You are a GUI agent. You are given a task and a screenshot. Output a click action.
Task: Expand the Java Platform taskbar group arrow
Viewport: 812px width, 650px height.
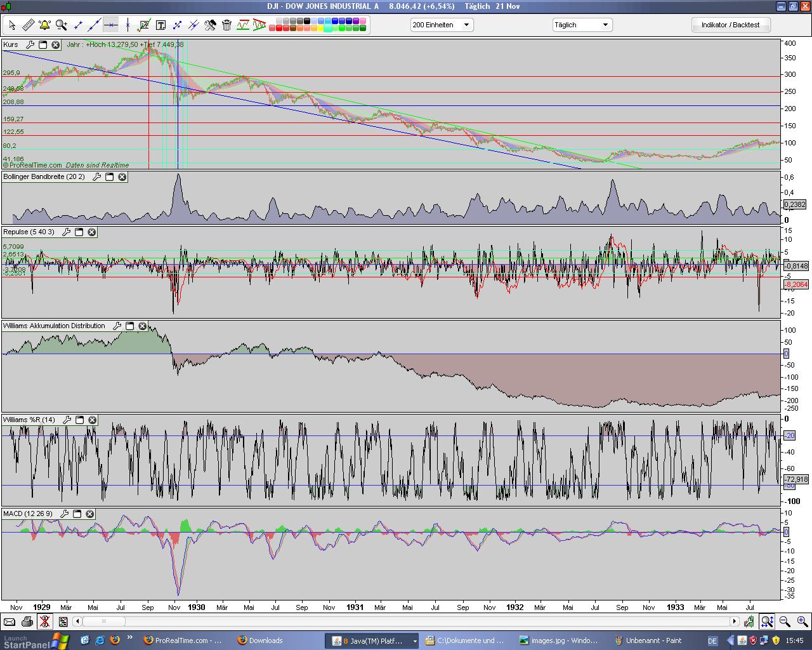(415, 641)
